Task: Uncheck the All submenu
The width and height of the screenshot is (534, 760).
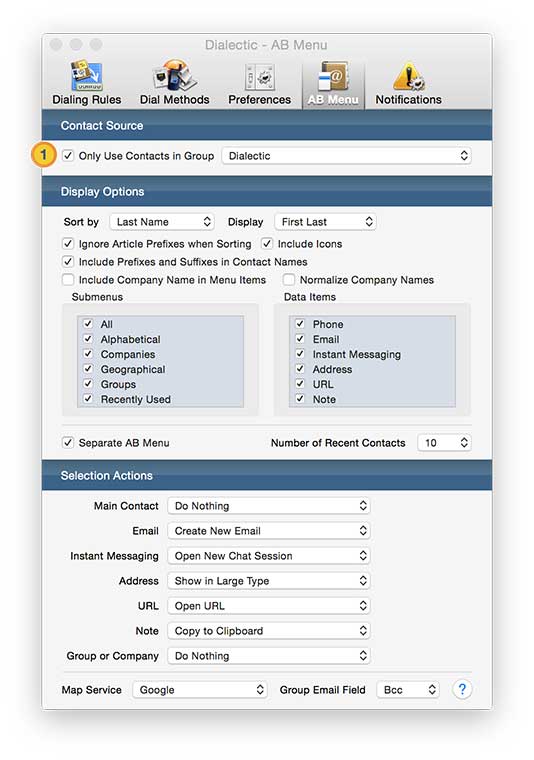Action: (x=88, y=324)
